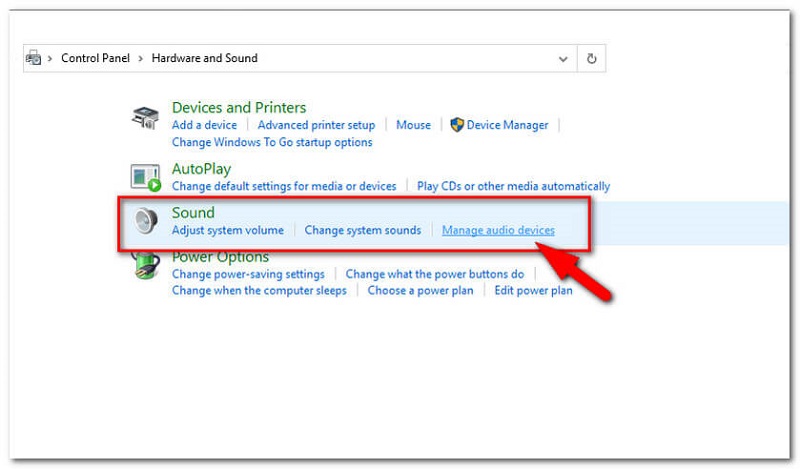This screenshot has width=800, height=469.
Task: Expand chevron after Control Panel breadcrumb
Action: click(140, 58)
